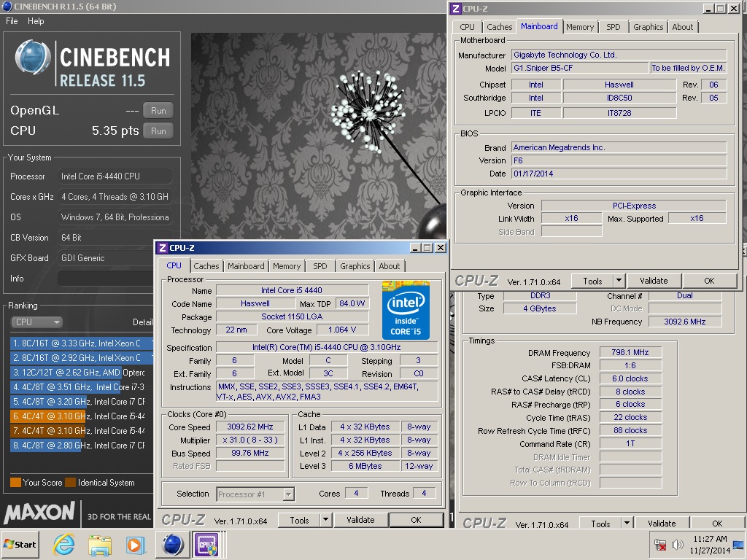
Task: Switch to Caches tab in front CPU-Z
Action: pyautogui.click(x=206, y=266)
